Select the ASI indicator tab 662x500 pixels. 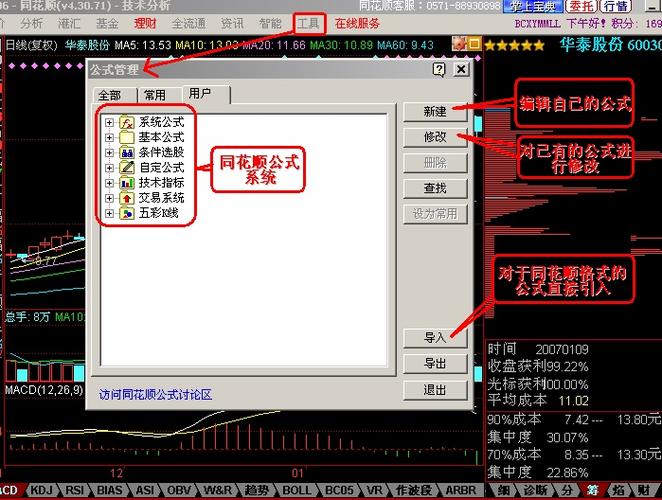click(145, 490)
